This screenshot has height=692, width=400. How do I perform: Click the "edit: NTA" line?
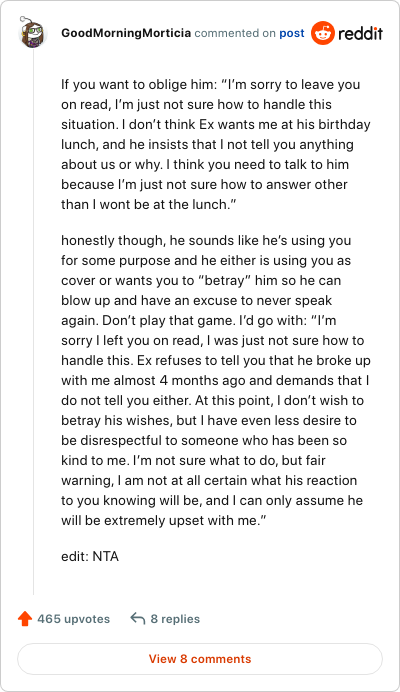(x=90, y=556)
